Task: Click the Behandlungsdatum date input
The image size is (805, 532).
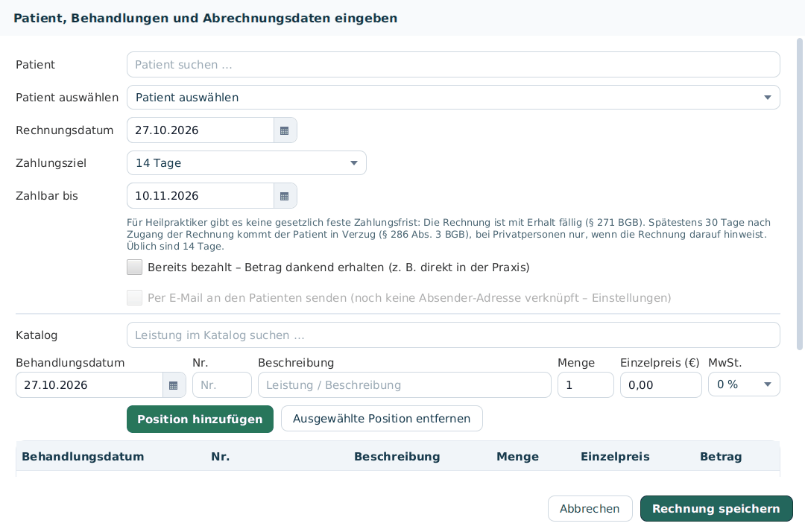Action: 89,385
